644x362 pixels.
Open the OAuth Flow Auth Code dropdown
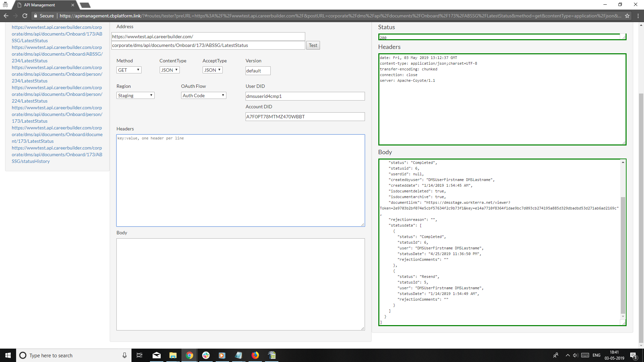[x=204, y=96]
